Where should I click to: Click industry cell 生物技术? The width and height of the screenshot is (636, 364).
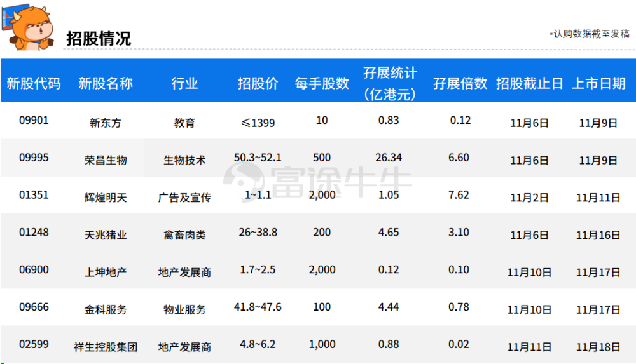pyautogui.click(x=184, y=160)
